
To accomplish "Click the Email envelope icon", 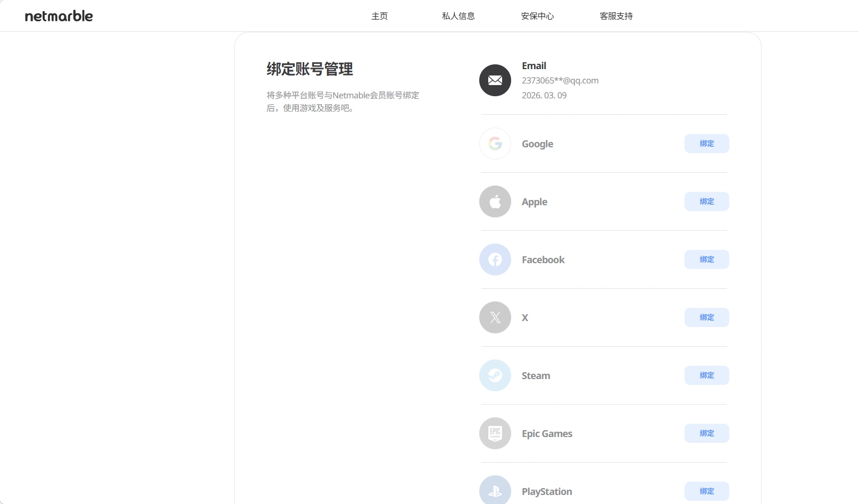I will tap(495, 80).
